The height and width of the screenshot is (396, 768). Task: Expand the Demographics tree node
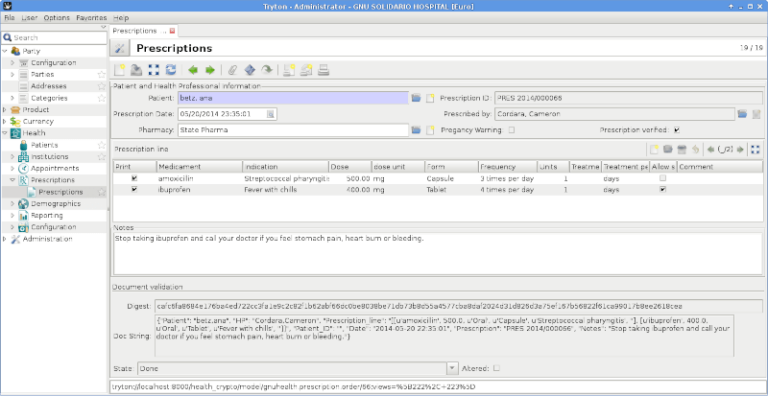pos(13,203)
